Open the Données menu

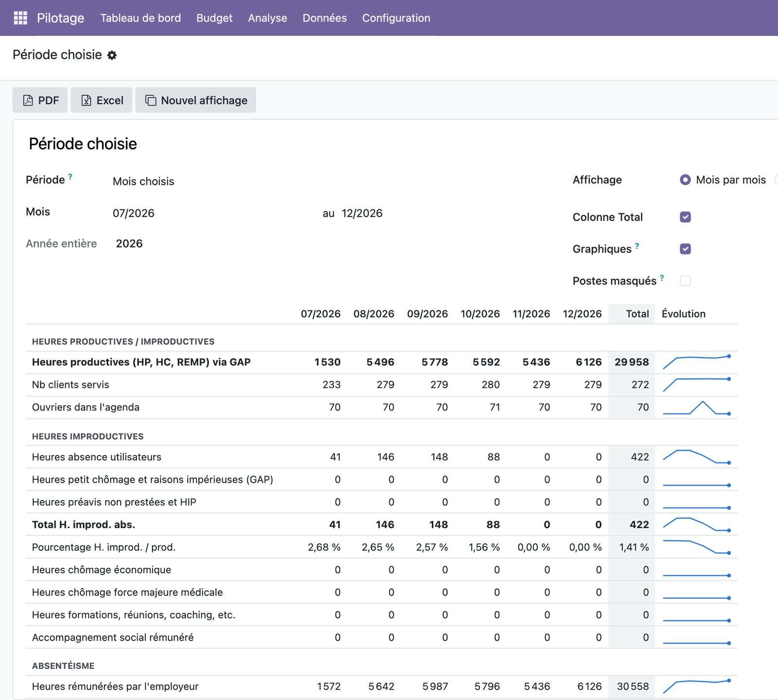(x=324, y=18)
